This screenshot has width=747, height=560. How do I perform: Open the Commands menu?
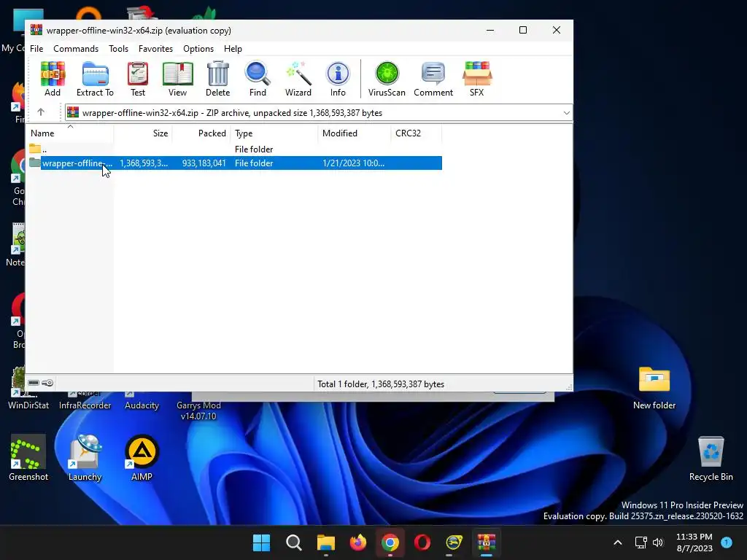tap(76, 49)
